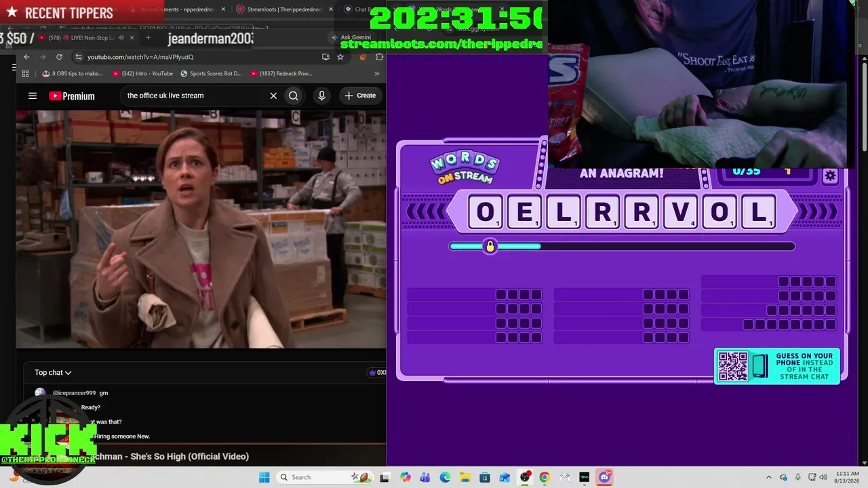This screenshot has width=868, height=488.
Task: Switch to the Chat B... browser tab
Action: 357,9
